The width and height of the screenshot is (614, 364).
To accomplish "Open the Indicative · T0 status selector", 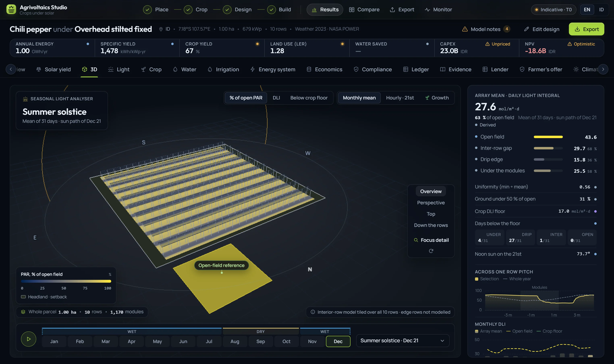I will pos(553,10).
